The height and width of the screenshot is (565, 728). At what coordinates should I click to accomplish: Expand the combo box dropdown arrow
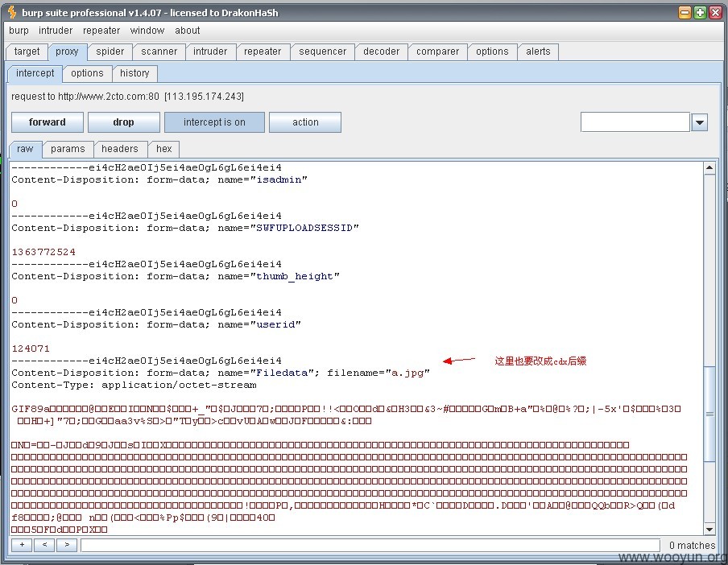tap(700, 122)
